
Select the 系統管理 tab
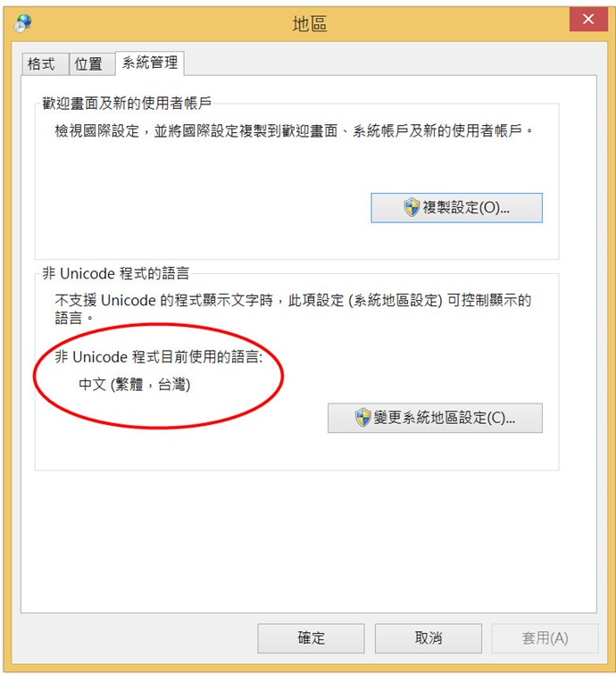click(x=150, y=62)
